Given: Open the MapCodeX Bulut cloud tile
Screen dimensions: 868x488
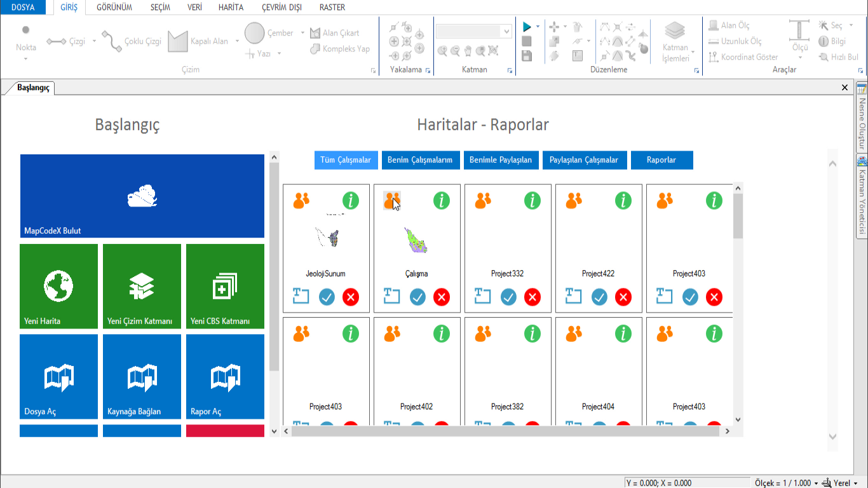Looking at the screenshot, I should (x=142, y=196).
